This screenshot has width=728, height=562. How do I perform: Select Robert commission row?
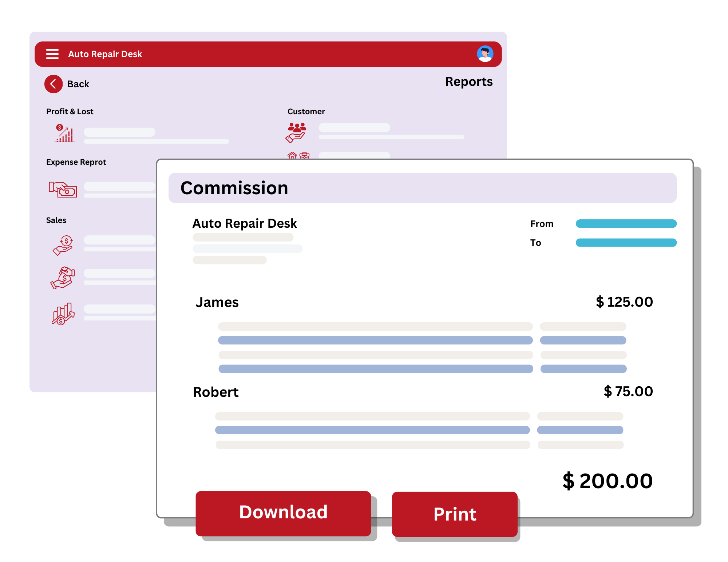[x=423, y=392]
